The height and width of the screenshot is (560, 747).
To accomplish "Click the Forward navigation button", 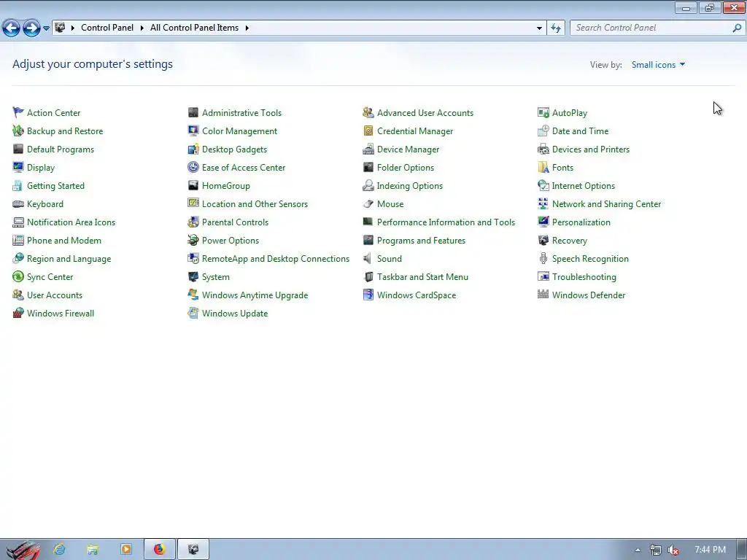I will [x=31, y=28].
